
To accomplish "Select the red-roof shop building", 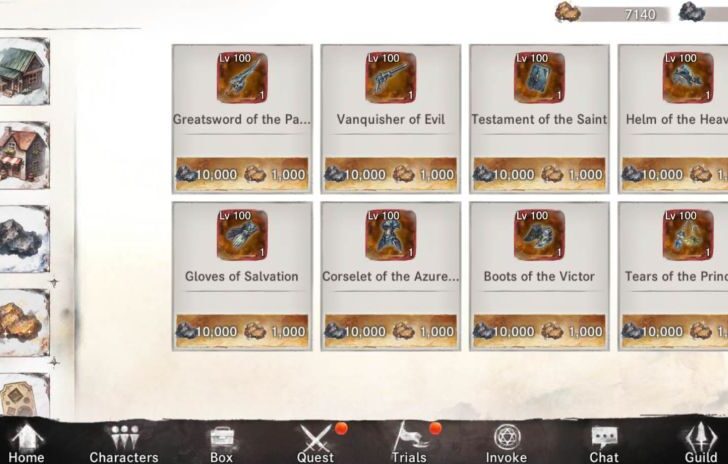I will click(24, 155).
